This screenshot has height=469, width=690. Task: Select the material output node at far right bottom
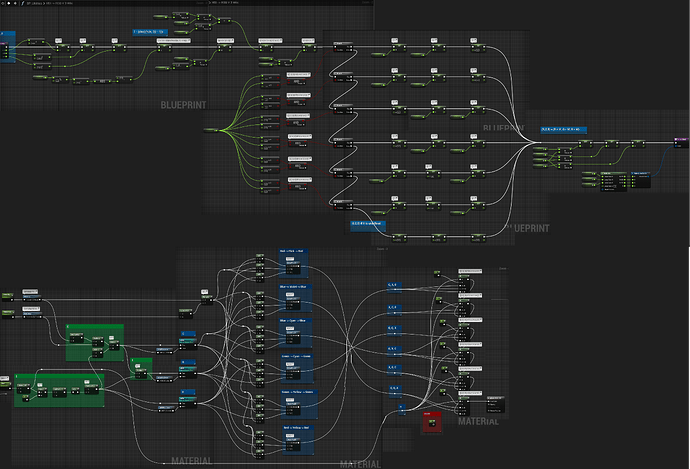pos(495,404)
